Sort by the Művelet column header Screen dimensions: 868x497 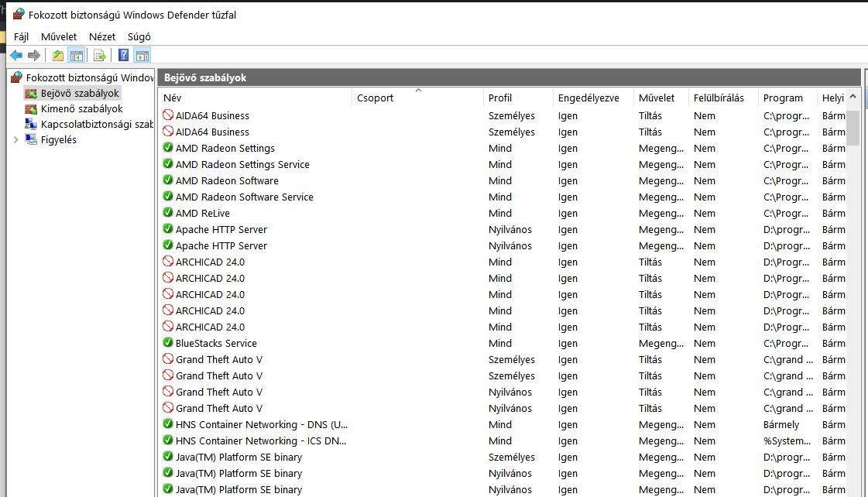tap(661, 98)
